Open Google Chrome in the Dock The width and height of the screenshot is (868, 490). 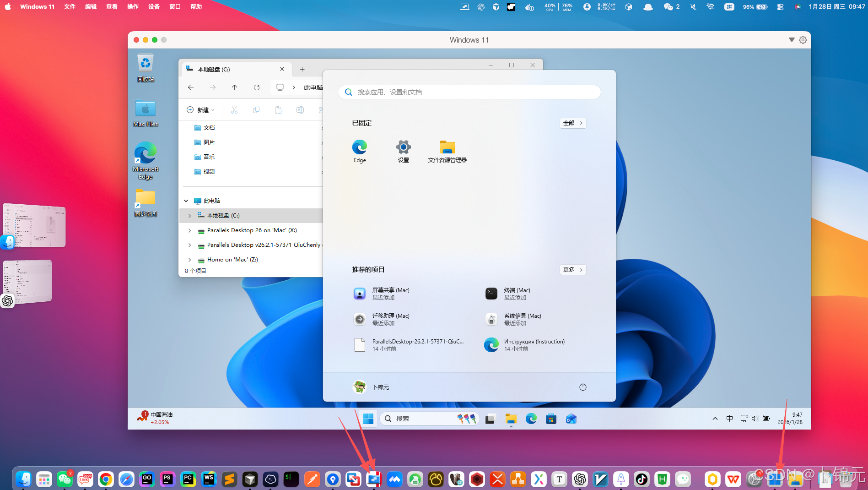click(x=106, y=479)
